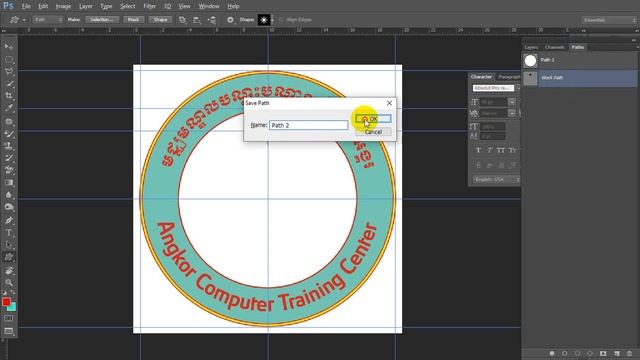Select the Healing Brush tool
This screenshot has width=640, height=360.
(x=9, y=122)
